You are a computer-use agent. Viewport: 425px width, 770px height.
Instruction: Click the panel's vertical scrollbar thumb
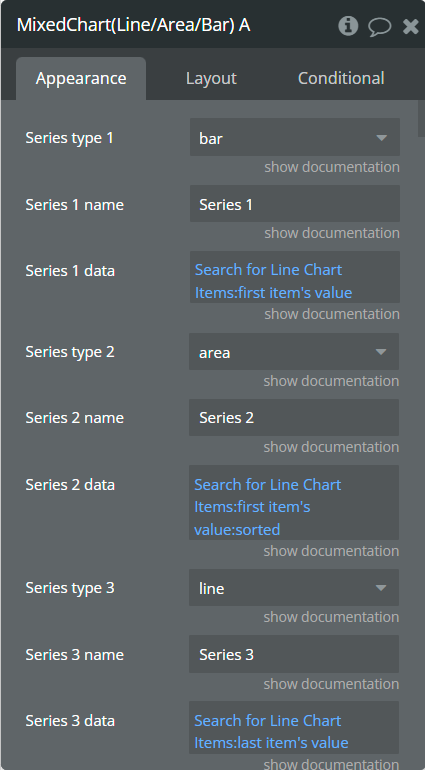click(421, 118)
